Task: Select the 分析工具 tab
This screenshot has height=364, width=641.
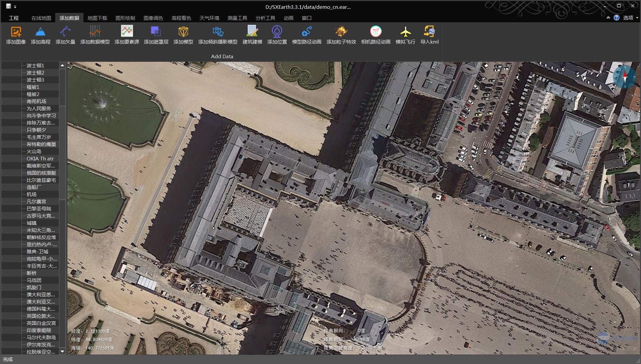Action: (x=265, y=18)
